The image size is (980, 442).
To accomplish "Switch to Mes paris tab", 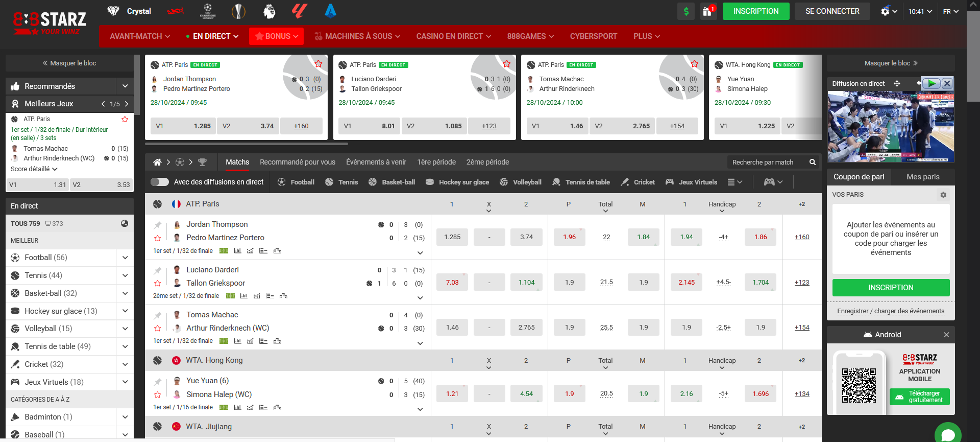I will click(923, 177).
